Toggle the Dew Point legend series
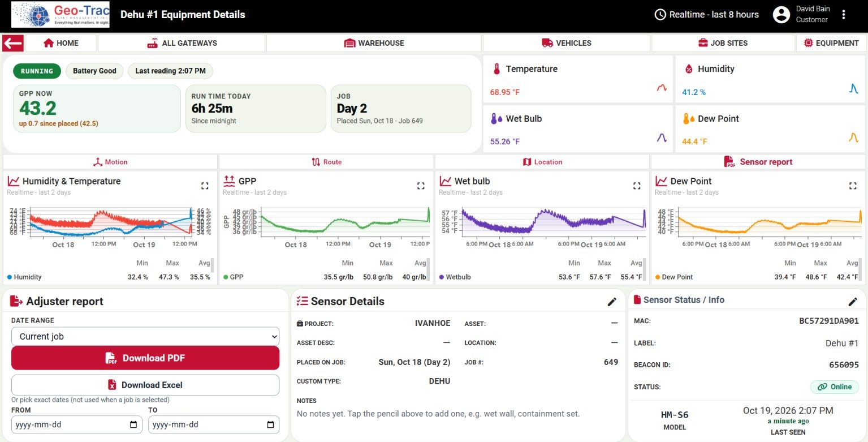 pos(674,277)
